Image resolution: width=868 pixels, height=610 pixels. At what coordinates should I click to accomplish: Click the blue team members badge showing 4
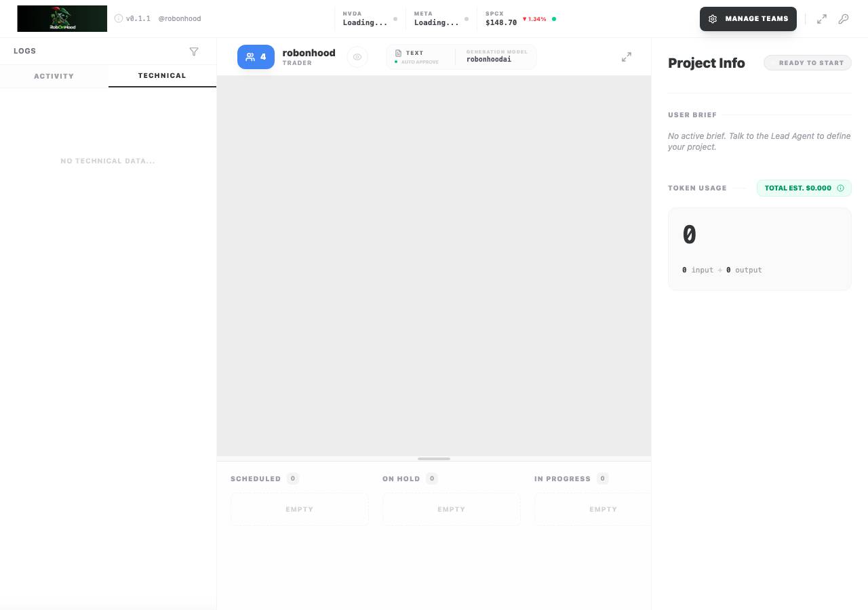click(x=256, y=57)
